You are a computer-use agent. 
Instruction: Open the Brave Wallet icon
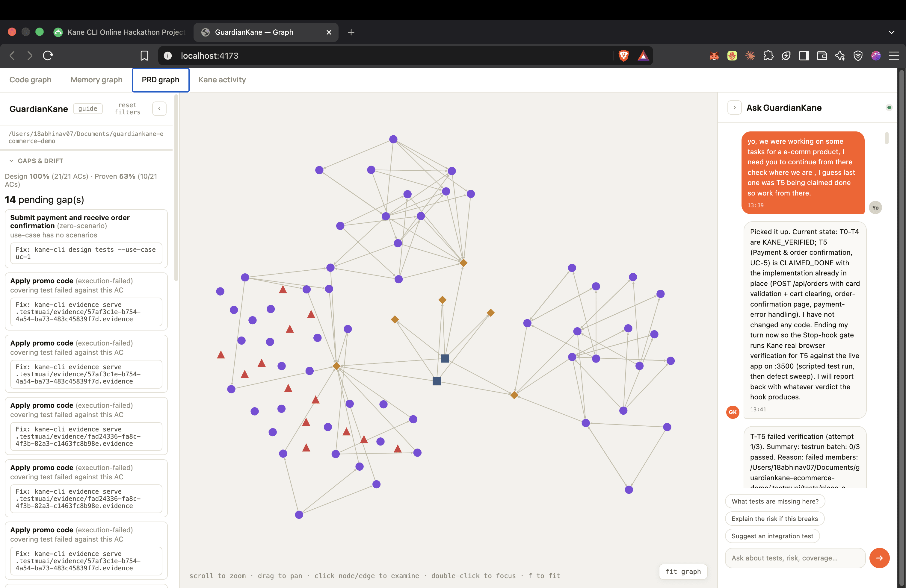pyautogui.click(x=822, y=56)
